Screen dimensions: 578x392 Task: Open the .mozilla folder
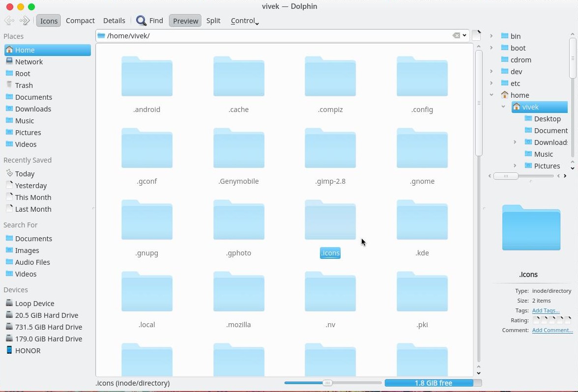point(238,292)
